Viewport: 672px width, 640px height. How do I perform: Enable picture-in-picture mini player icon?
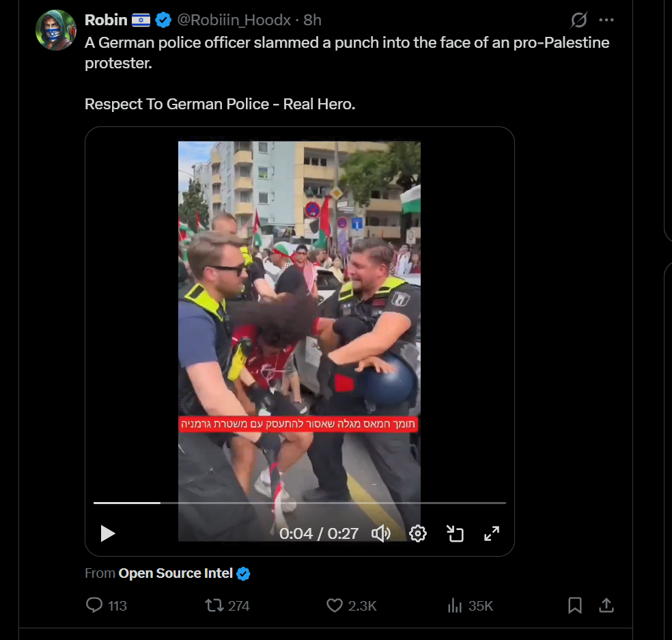click(x=455, y=533)
